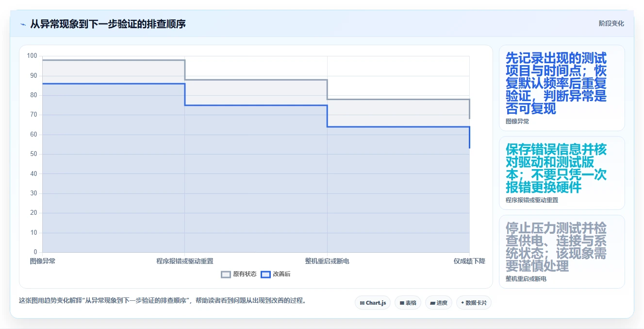
Task: Click the header icon beside the chart title
Action: click(x=23, y=24)
